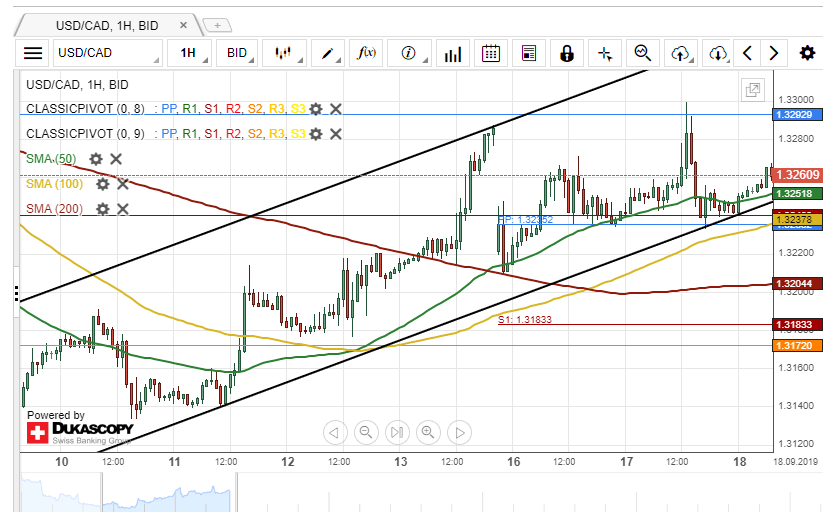
Task: Open SMA (200) settings gear
Action: point(102,209)
